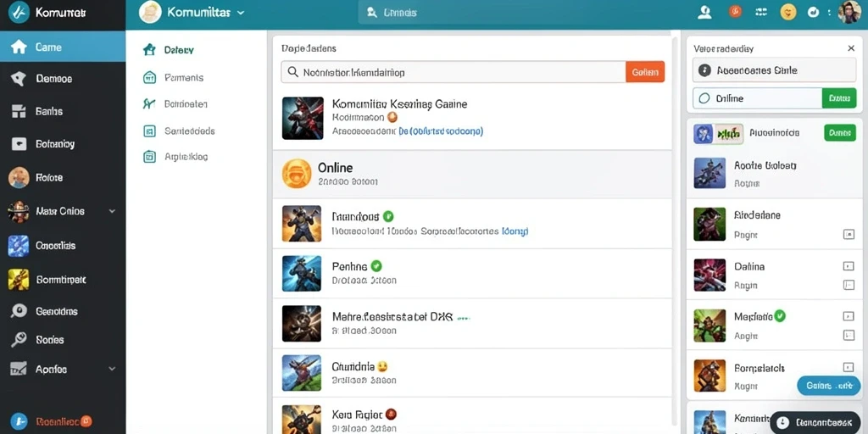
Task: Click the green check badge beside Mapfate
Action: (780, 316)
